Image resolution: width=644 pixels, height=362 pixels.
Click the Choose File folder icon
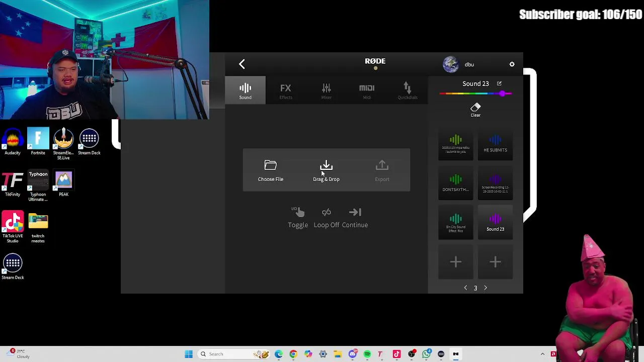point(271,165)
